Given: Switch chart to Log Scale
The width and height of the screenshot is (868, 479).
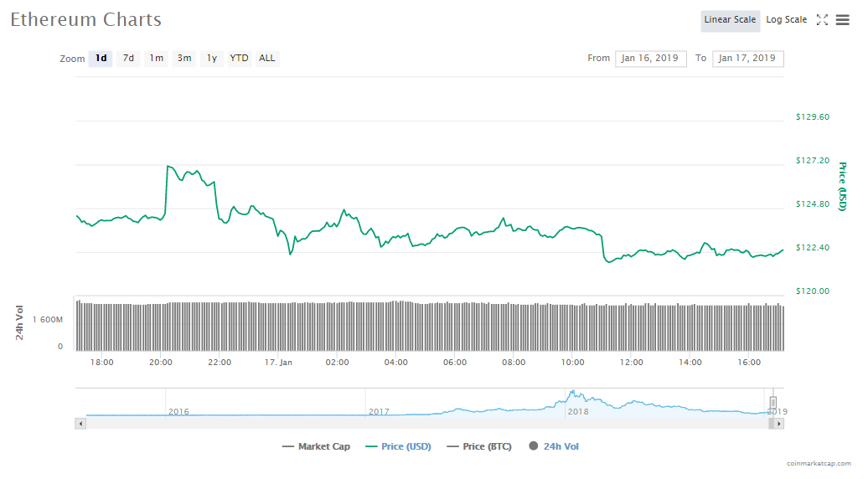Looking at the screenshot, I should coord(786,20).
